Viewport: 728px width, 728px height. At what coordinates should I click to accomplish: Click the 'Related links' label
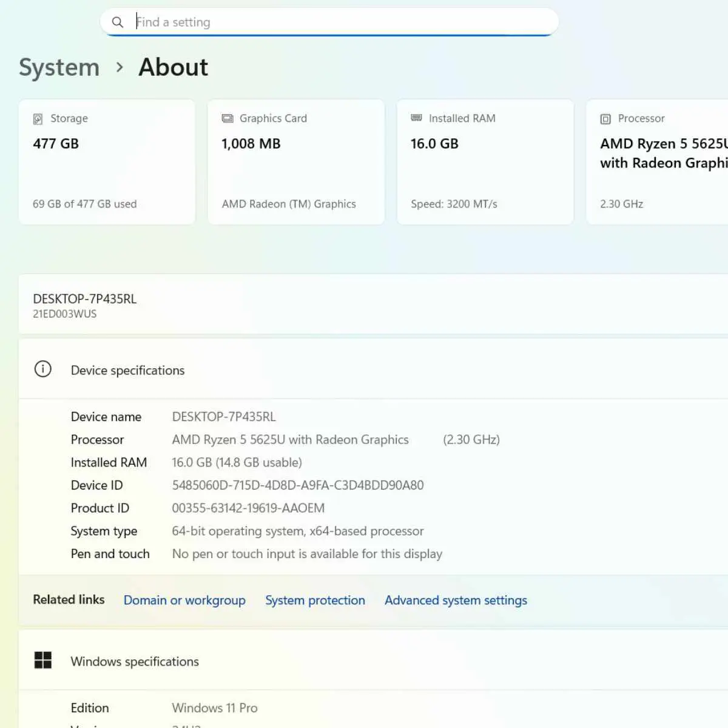(69, 599)
